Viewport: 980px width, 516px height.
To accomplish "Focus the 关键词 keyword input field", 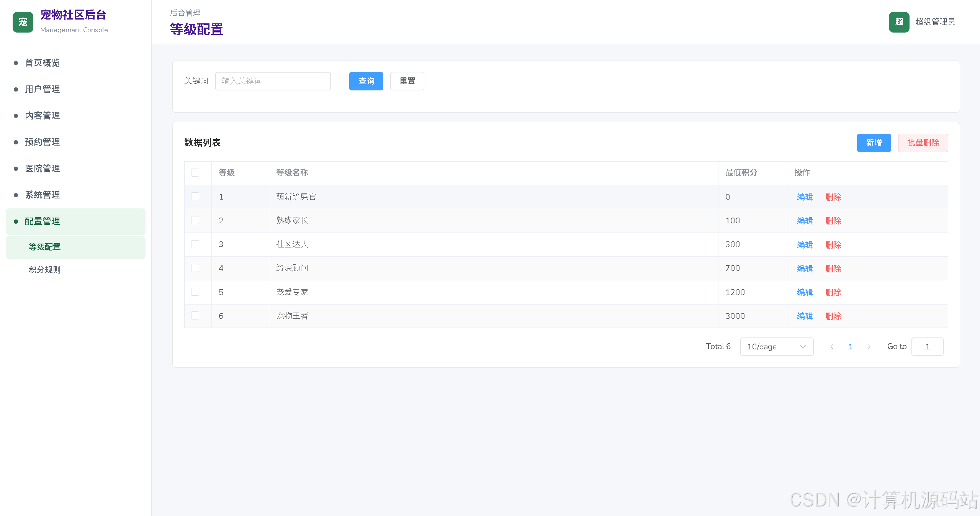I will (273, 81).
